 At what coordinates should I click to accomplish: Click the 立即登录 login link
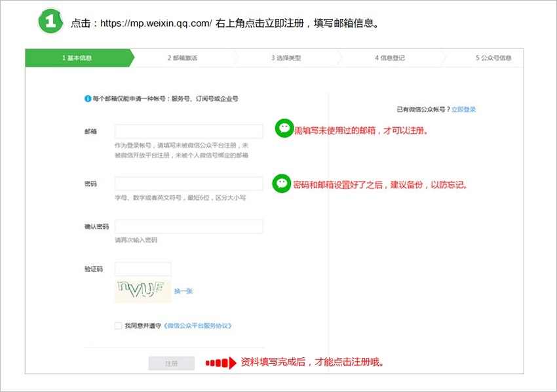pyautogui.click(x=463, y=109)
